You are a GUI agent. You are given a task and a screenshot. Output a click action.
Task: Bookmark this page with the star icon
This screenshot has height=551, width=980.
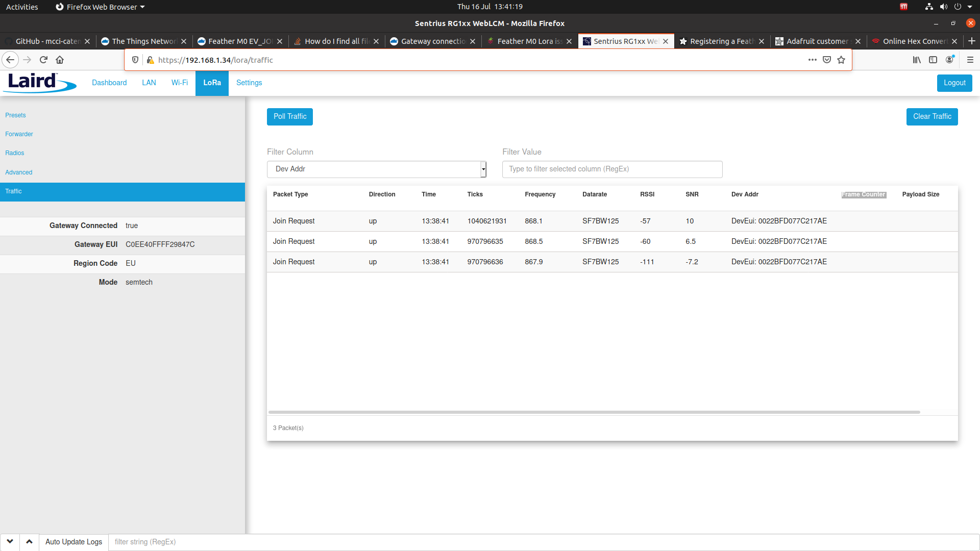(841, 60)
